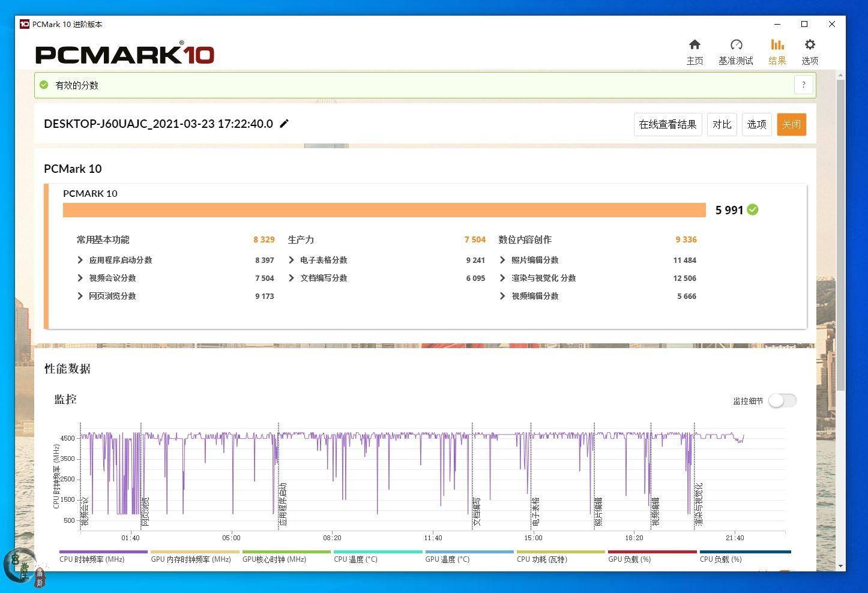This screenshot has height=593, width=868.
Task: Click the green check next to 有效的分数
Action: coord(44,85)
